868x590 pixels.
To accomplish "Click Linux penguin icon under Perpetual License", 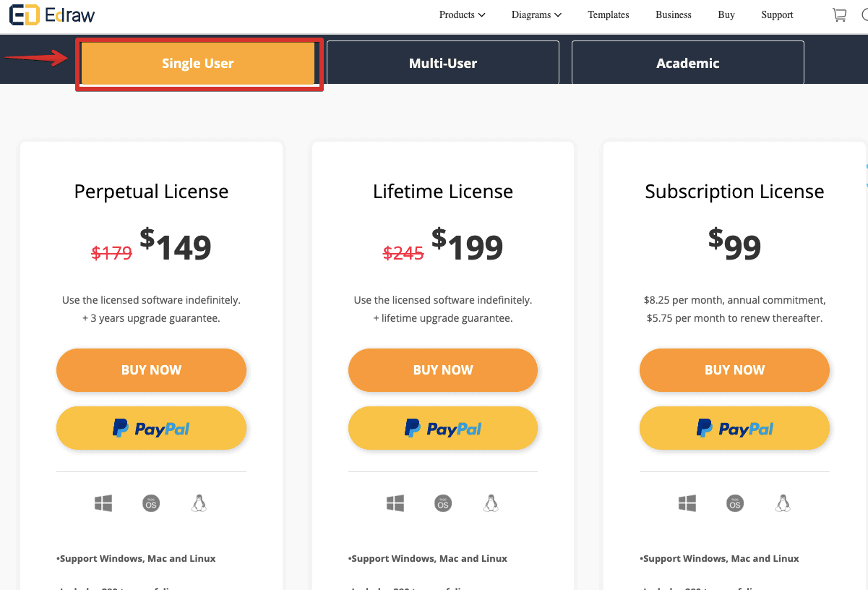I will point(199,503).
